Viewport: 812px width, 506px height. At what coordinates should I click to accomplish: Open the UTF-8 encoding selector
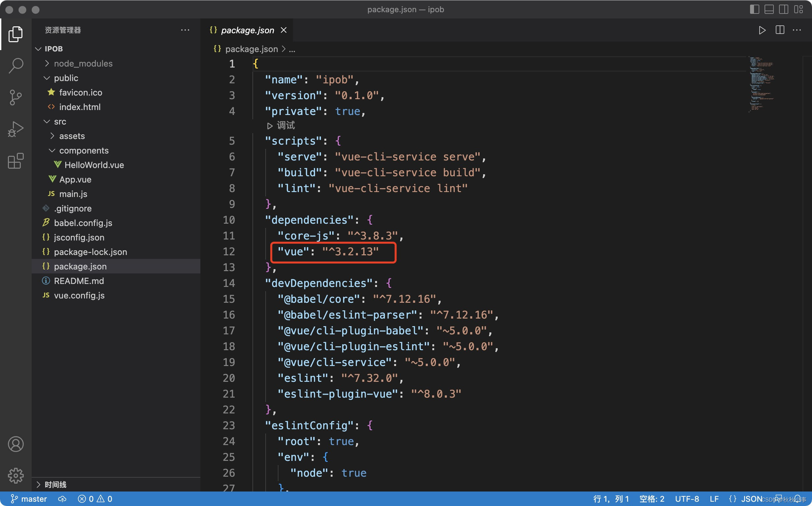686,499
